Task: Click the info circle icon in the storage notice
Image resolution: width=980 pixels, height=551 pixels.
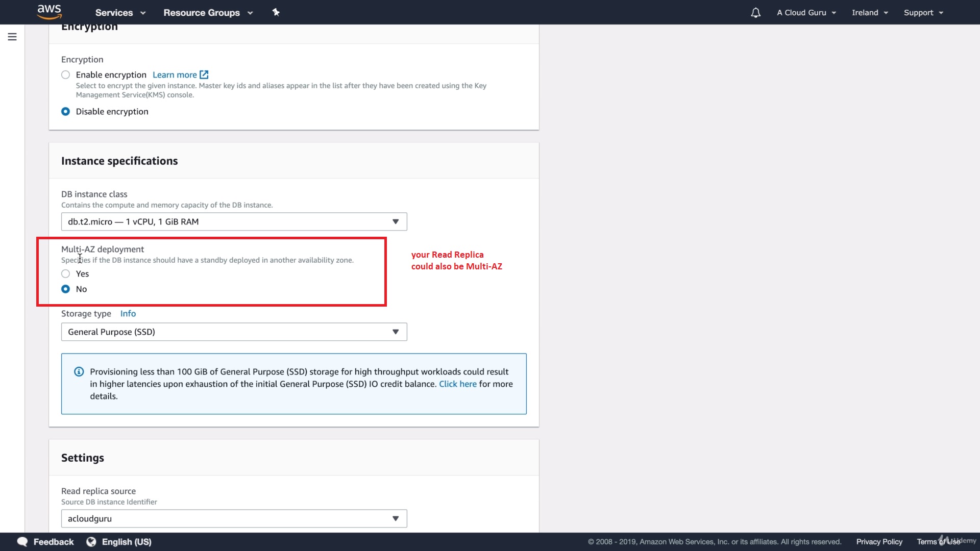Action: (x=79, y=371)
